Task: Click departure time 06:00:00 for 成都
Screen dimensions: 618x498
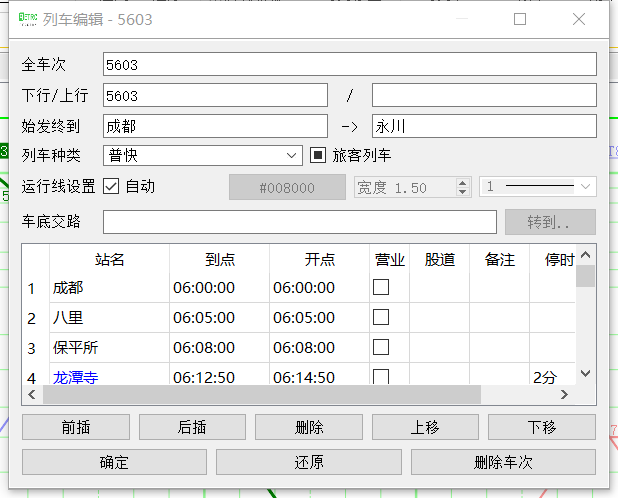Action: point(320,288)
